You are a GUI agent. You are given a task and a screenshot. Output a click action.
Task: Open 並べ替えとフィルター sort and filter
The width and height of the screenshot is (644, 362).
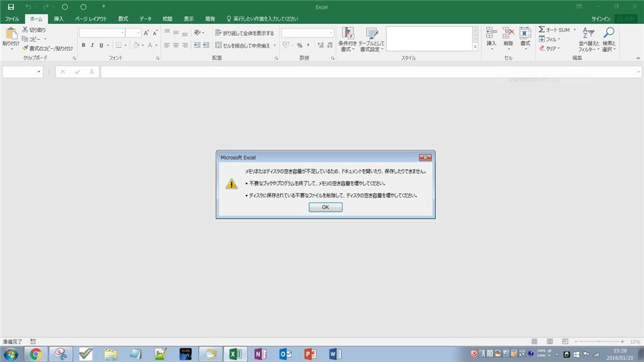[x=589, y=40]
